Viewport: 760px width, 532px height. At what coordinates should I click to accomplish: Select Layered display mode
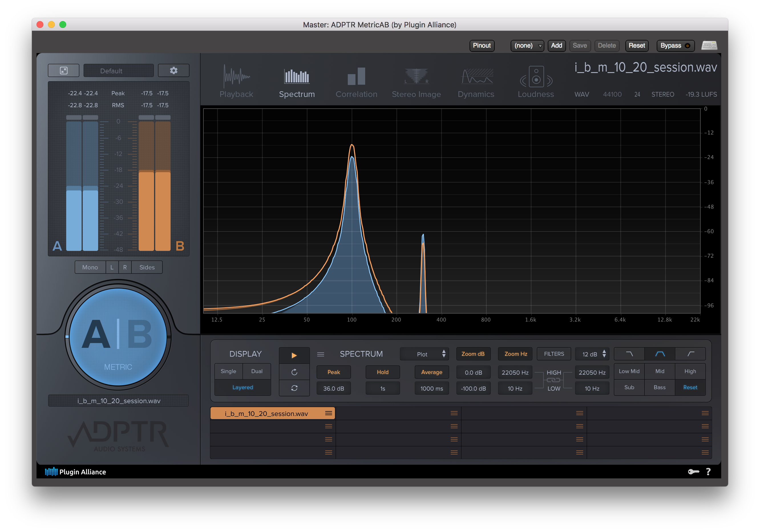point(242,387)
